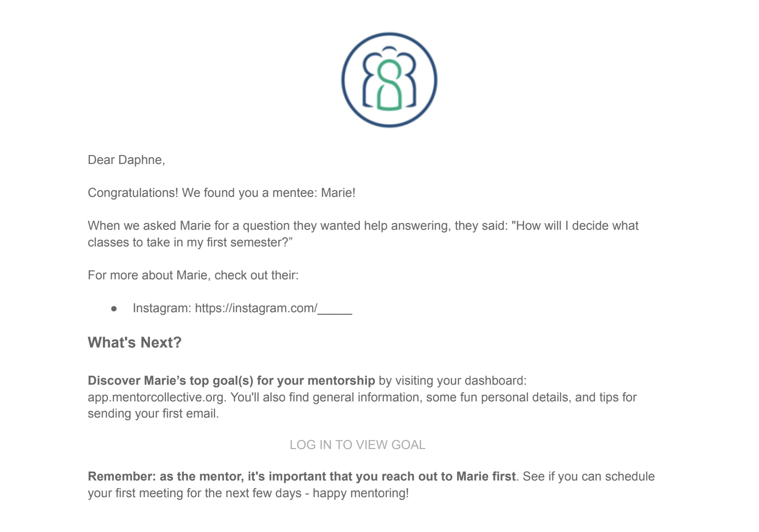Click the "We found you a mentee: Marie!" text

pyautogui.click(x=268, y=193)
